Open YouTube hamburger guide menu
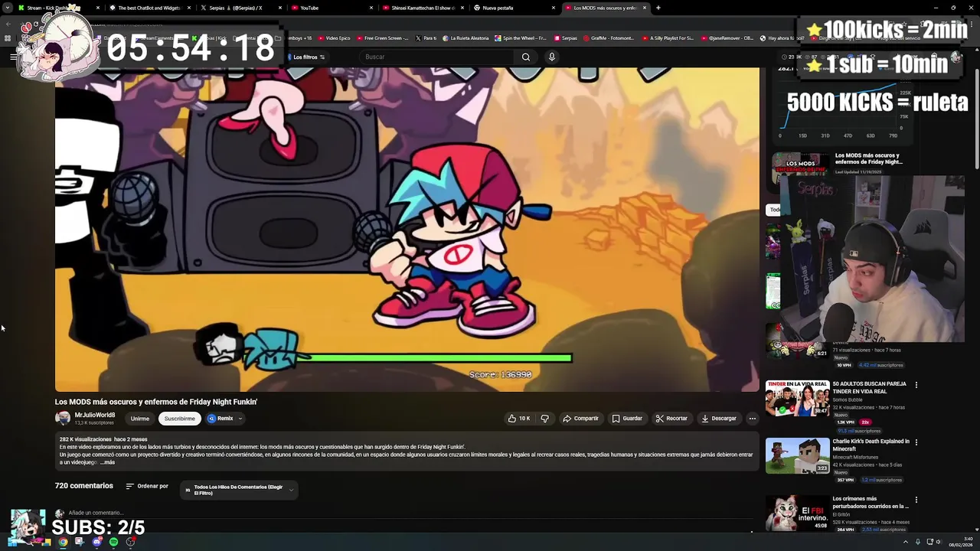980x551 pixels. (x=13, y=57)
